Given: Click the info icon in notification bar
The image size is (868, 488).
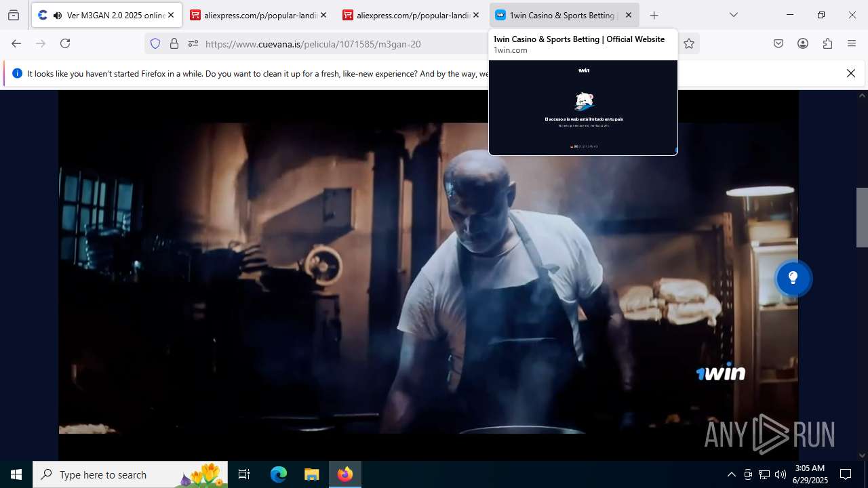Looking at the screenshot, I should coord(17,73).
